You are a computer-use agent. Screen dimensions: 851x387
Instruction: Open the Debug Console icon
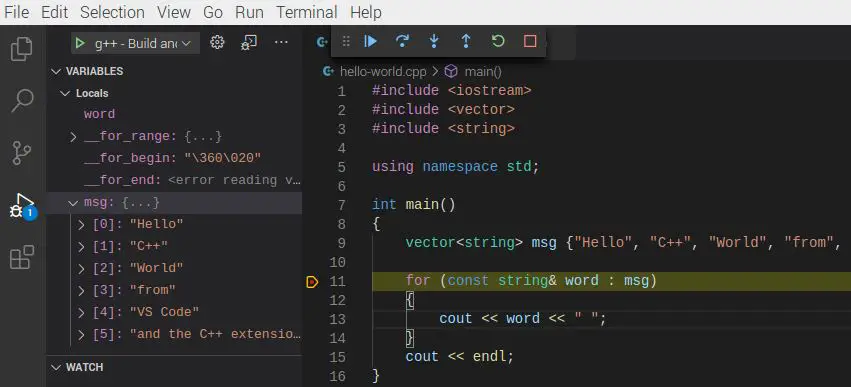tap(249, 42)
